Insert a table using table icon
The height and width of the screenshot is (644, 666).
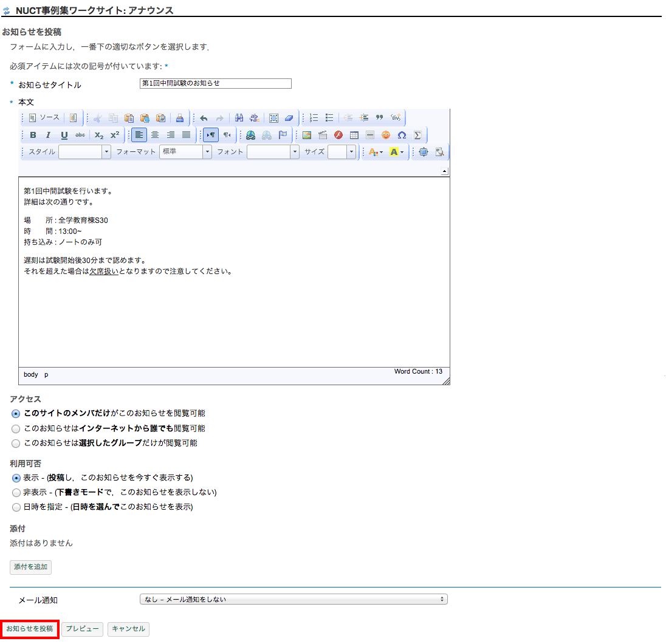click(x=354, y=135)
